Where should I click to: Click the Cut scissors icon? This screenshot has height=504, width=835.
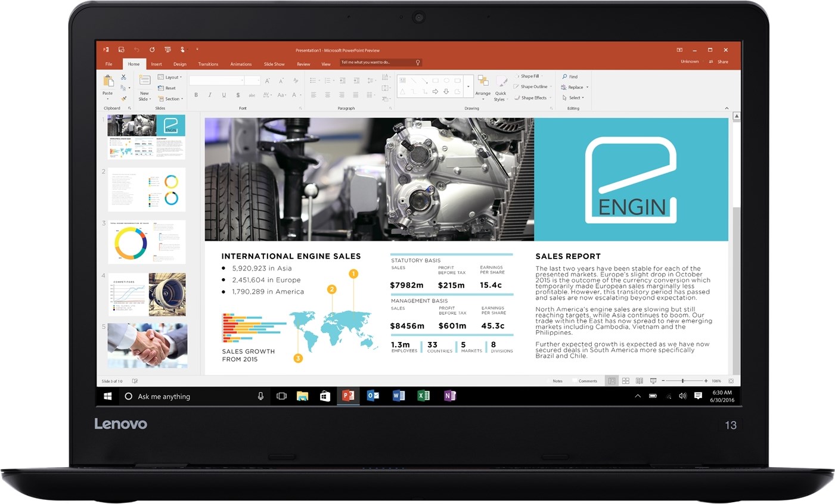click(x=123, y=77)
